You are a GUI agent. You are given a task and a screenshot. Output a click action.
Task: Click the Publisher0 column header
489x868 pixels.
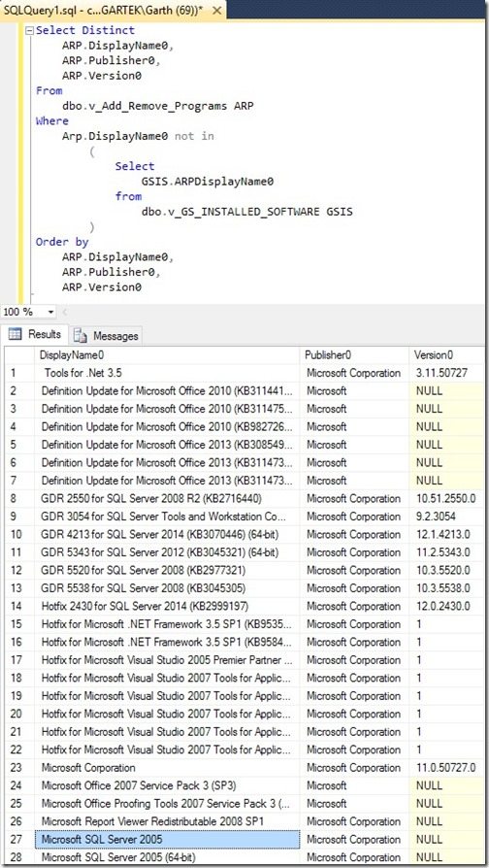click(355, 354)
